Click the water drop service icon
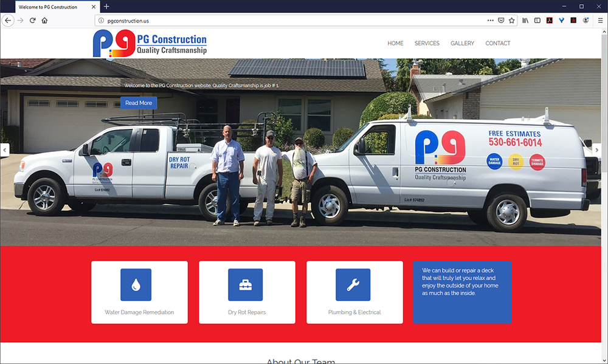Image resolution: width=608 pixels, height=364 pixels. tap(136, 285)
